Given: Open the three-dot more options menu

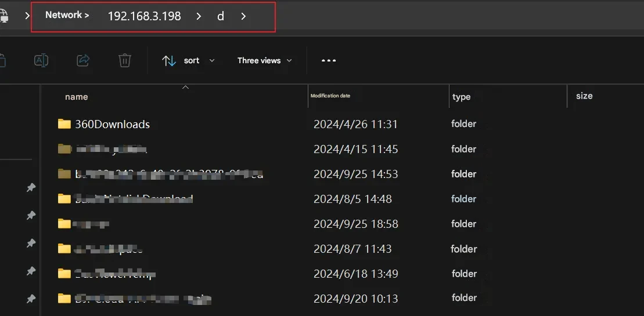Looking at the screenshot, I should [x=329, y=60].
